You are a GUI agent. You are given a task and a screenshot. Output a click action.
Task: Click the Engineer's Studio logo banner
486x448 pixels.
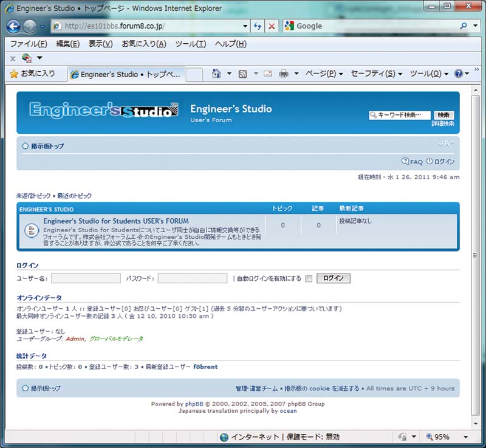coord(104,110)
